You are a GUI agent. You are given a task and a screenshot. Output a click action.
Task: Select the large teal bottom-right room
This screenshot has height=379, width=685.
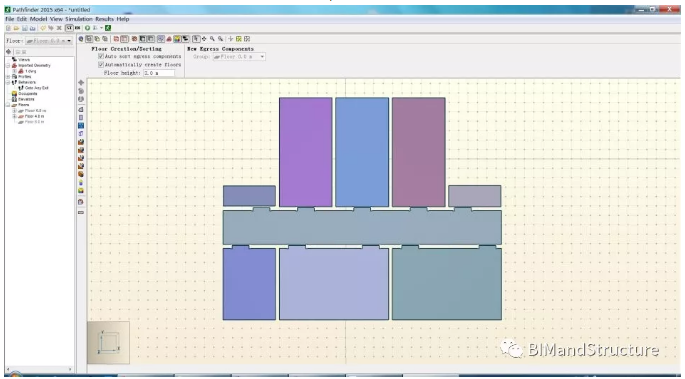[x=446, y=284]
